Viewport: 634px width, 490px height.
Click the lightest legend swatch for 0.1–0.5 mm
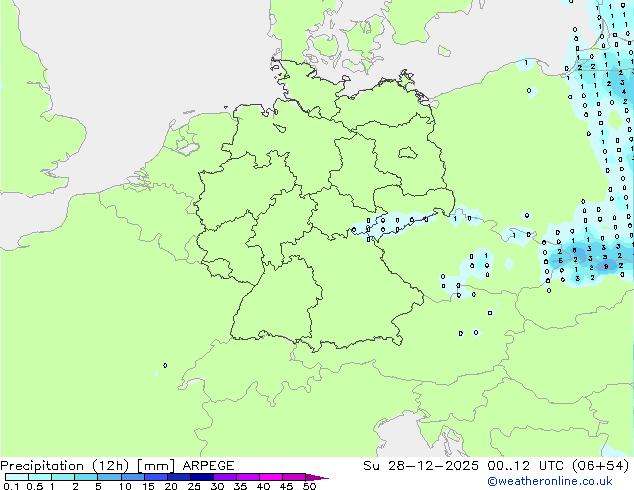[17, 477]
